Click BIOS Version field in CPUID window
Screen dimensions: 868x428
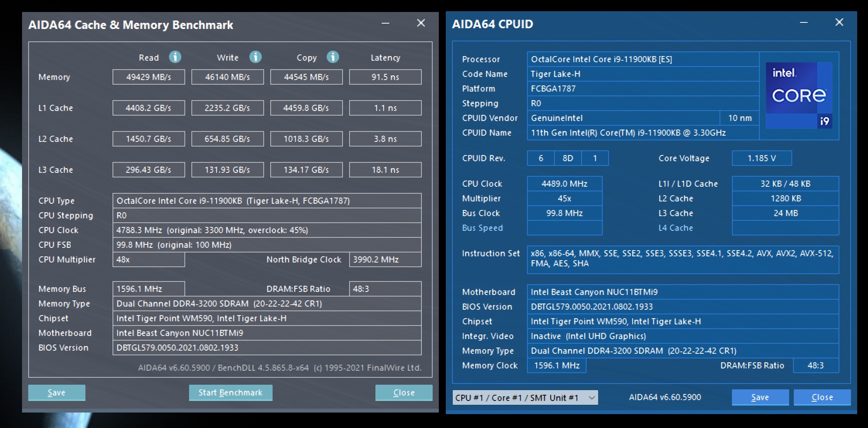683,307
